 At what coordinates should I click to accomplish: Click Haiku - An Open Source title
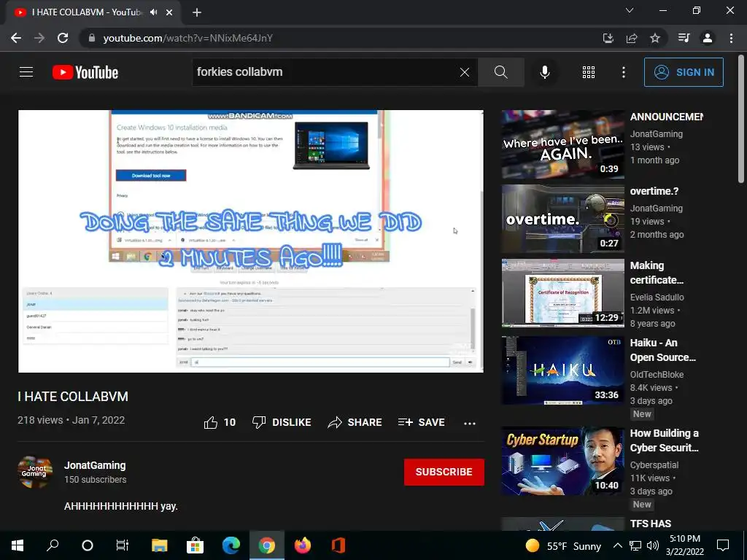[662, 350]
